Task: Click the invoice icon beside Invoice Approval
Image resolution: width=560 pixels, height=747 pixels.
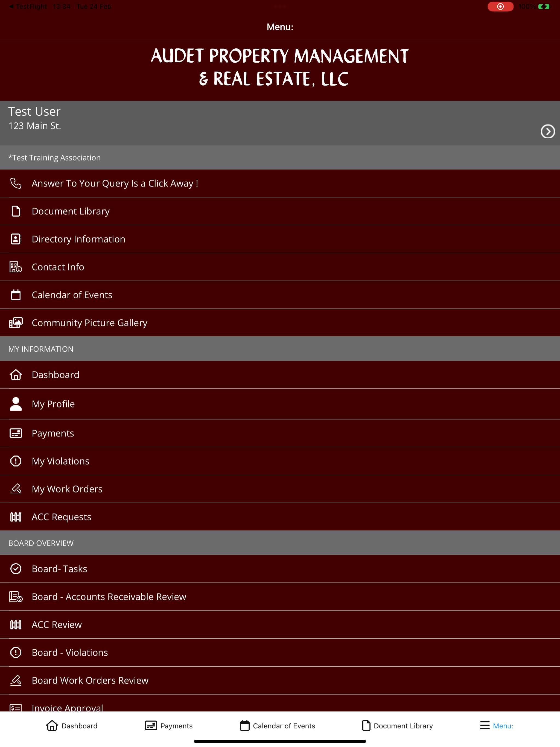Action: [16, 707]
